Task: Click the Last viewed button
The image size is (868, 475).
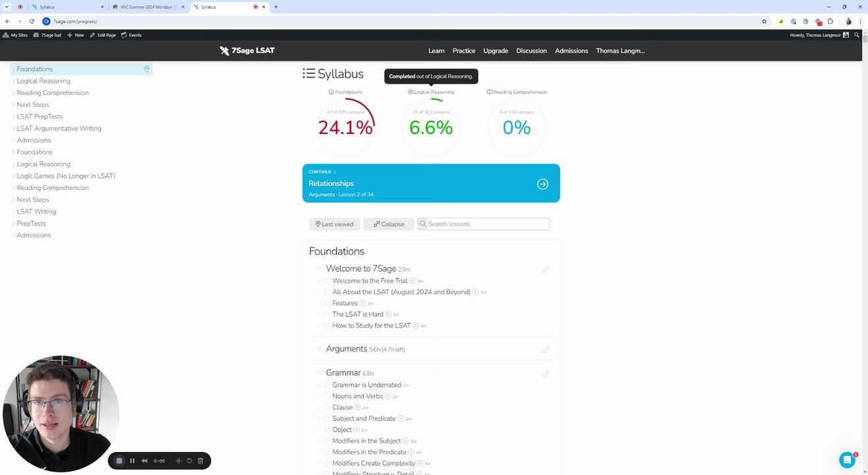Action: pyautogui.click(x=334, y=224)
